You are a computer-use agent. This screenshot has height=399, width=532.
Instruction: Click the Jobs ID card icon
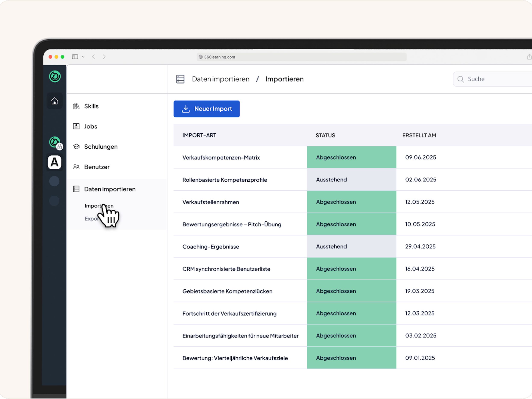pos(76,126)
